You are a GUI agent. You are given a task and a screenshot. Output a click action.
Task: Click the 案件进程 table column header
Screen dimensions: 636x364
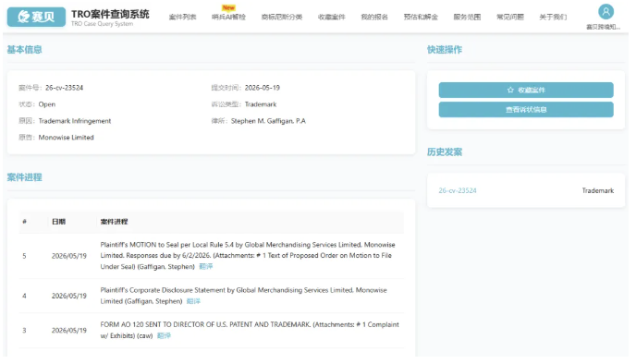(114, 222)
